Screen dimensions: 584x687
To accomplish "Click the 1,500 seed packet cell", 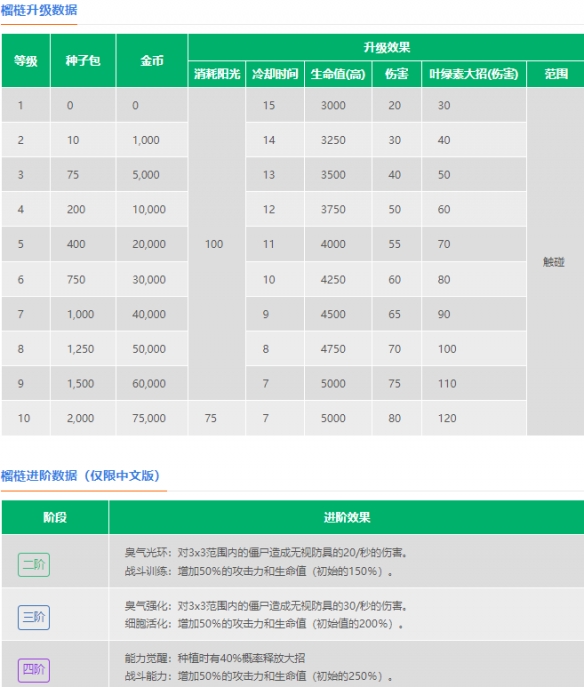I will pyautogui.click(x=83, y=383).
